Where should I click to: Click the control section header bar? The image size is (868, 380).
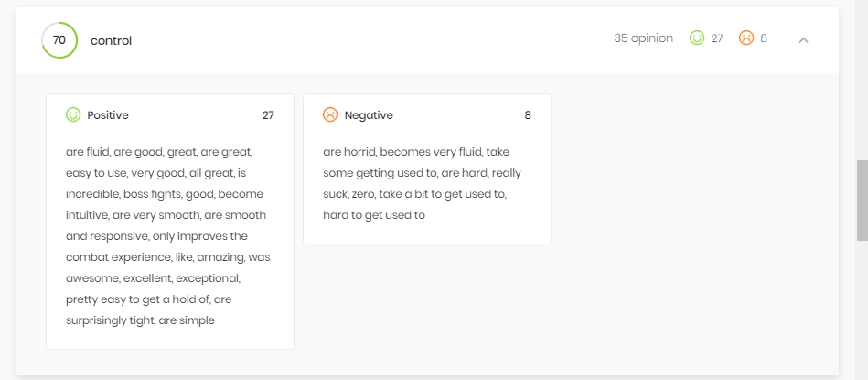tap(427, 40)
